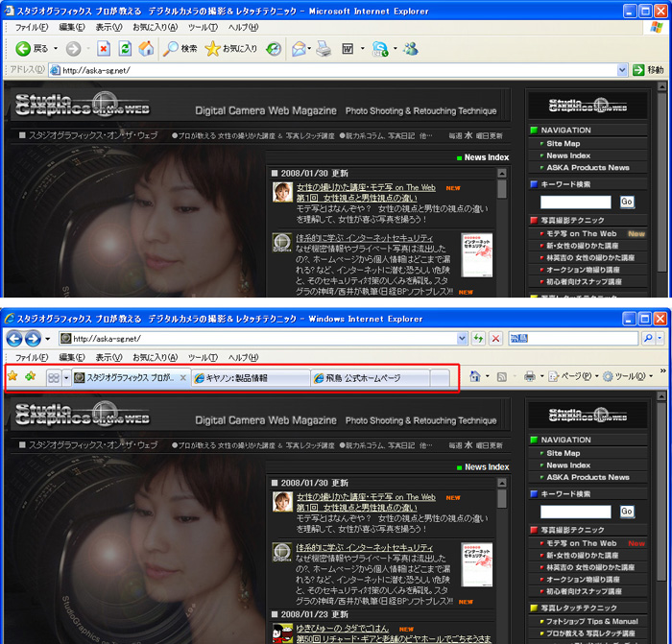This screenshot has width=672, height=644.
Task: Open the Quick Tabs grid icon
Action: click(54, 378)
